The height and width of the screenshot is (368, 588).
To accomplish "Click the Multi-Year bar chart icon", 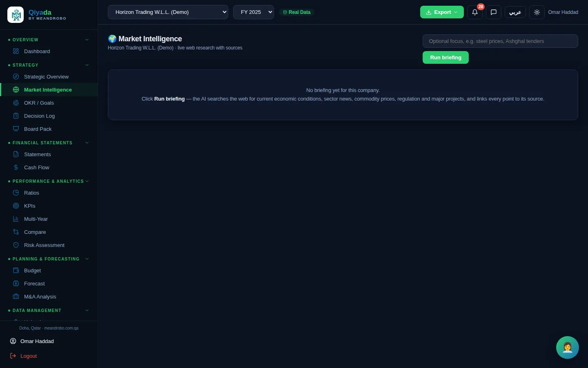I will tap(16, 219).
